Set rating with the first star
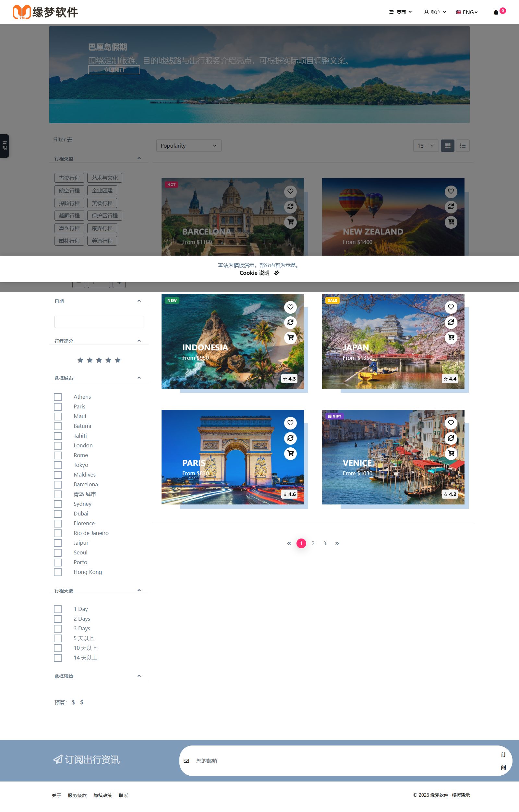Screen dimensions: 519x812 coord(80,360)
